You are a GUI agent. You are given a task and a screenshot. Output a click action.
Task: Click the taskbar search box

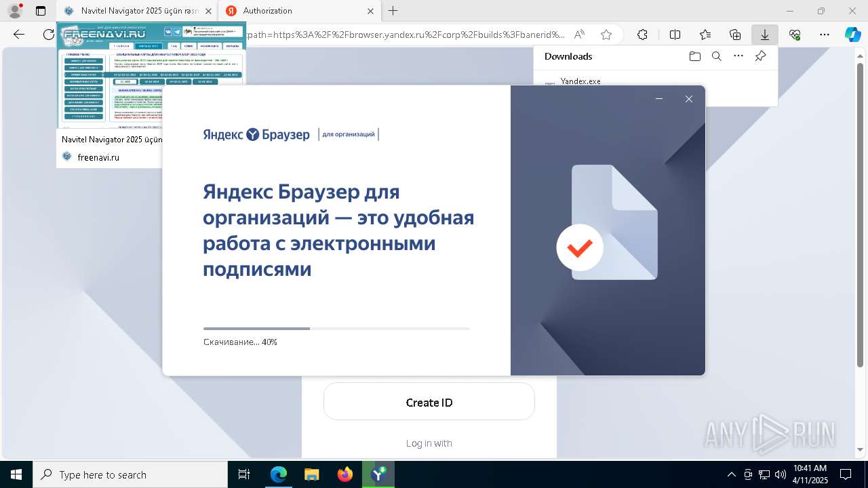[x=130, y=474]
